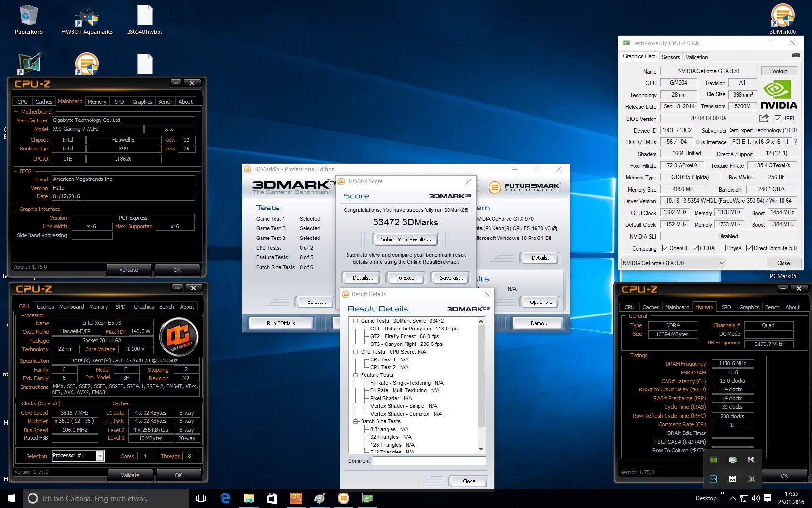
Task: Launch Microsoft Edge from the taskbar
Action: [225, 498]
